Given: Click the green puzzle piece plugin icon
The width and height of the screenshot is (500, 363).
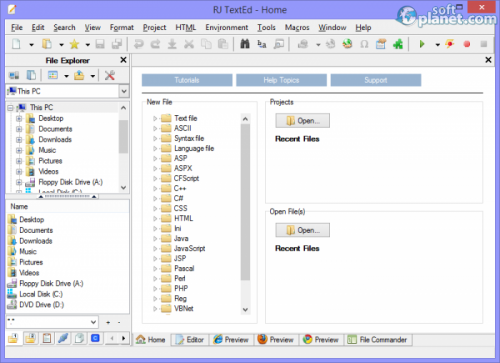Looking at the screenshot, I should [x=398, y=44].
